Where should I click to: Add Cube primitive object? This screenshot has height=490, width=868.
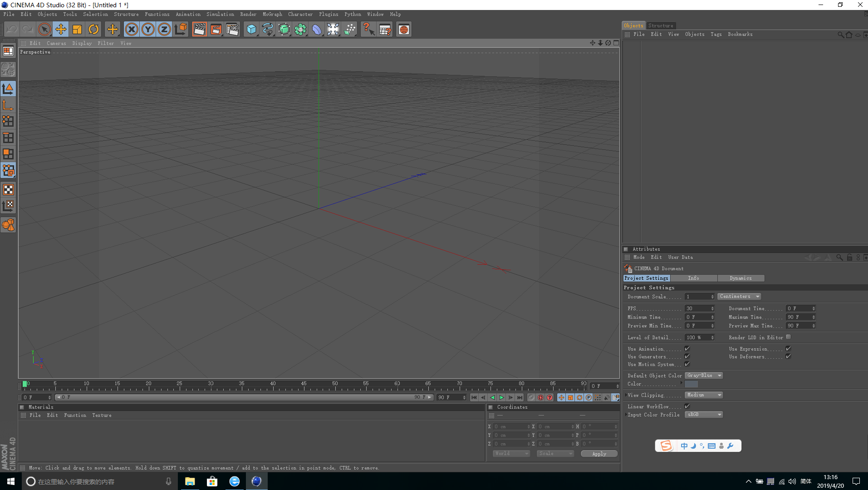pyautogui.click(x=251, y=30)
